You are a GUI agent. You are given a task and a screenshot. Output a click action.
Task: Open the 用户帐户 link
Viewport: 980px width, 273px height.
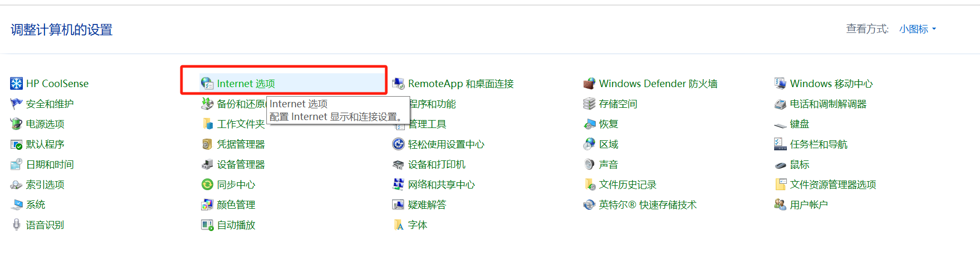tap(809, 205)
